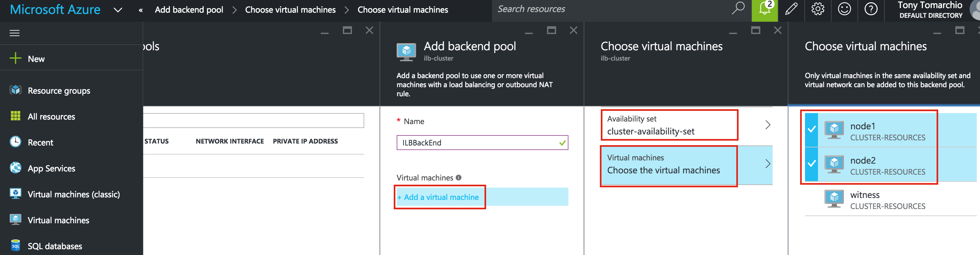Close the ilb-cluster Choose virtual machines blade
Viewport: 980px width, 255px height.
pyautogui.click(x=778, y=30)
